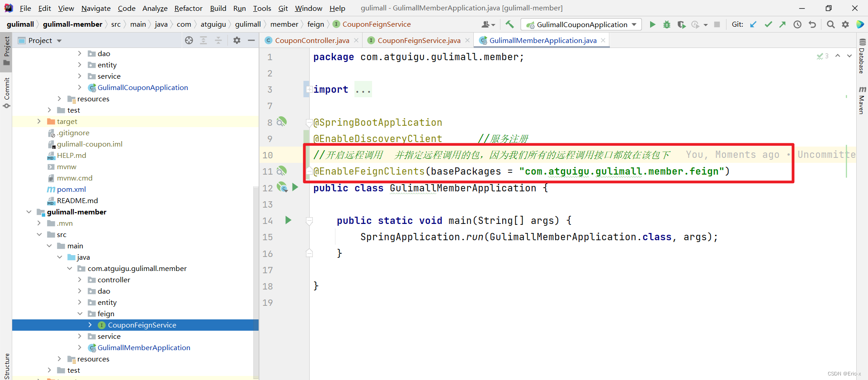Switch to CouponFeignService.java tab
This screenshot has height=380, width=868.
pyautogui.click(x=419, y=40)
